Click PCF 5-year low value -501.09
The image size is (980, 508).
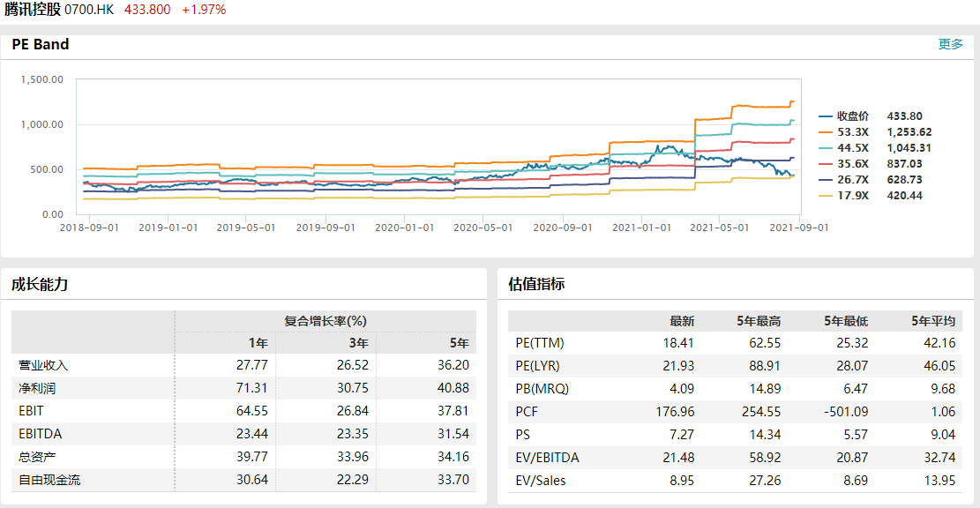(846, 412)
